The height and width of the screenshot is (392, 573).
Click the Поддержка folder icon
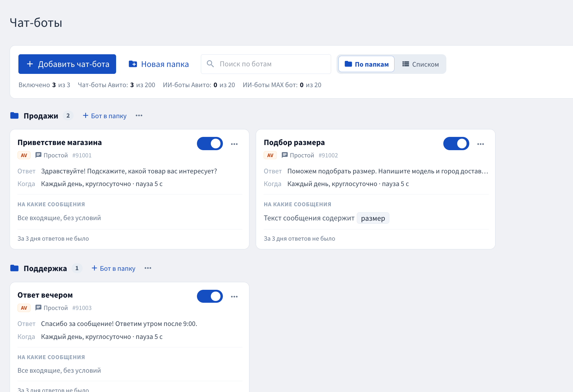[x=14, y=268]
